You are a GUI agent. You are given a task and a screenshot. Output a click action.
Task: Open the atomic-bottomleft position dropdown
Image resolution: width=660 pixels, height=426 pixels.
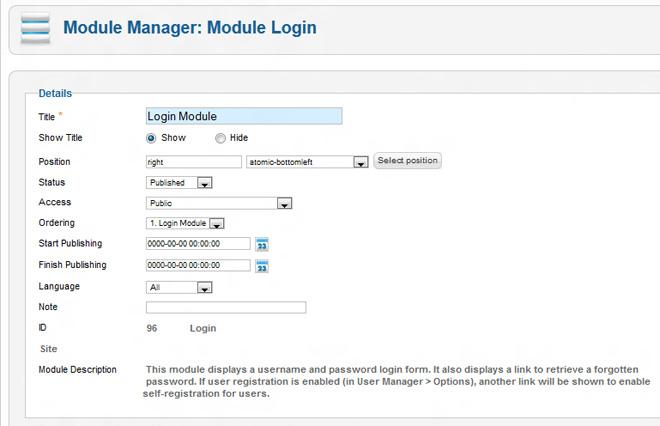click(307, 162)
